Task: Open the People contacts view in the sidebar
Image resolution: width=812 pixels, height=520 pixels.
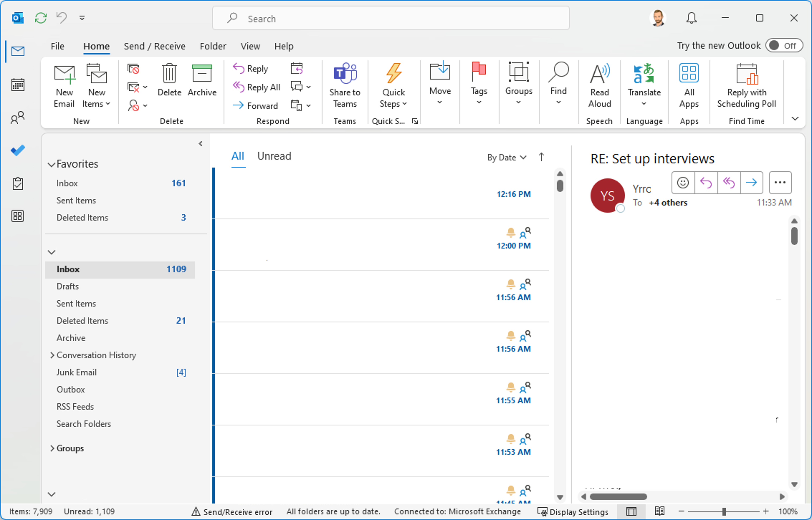Action: 18,118
